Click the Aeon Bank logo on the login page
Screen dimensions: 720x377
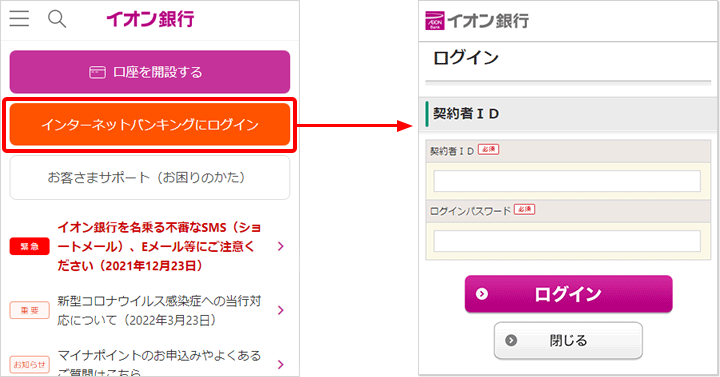(x=434, y=21)
